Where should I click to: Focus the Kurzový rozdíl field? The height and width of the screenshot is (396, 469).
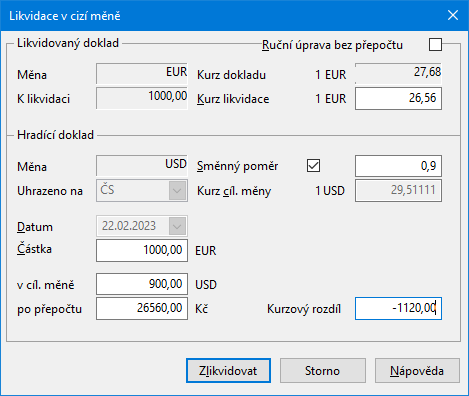398,308
